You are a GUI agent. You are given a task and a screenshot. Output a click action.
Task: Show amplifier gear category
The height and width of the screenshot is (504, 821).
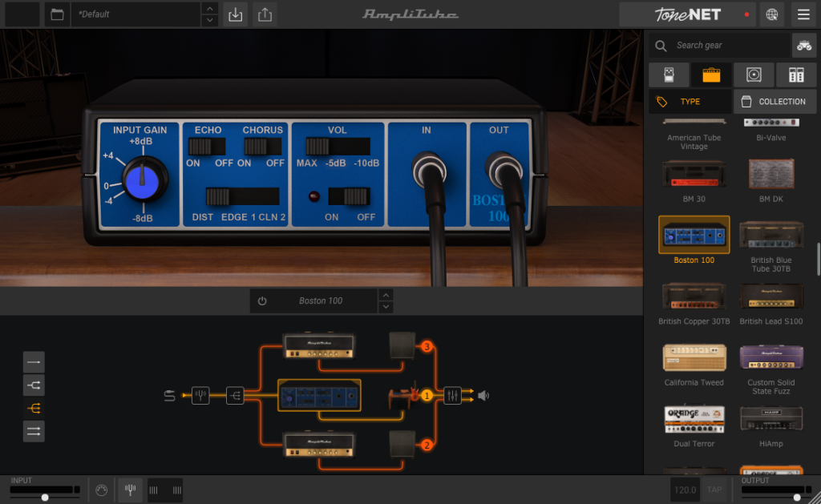coord(711,75)
